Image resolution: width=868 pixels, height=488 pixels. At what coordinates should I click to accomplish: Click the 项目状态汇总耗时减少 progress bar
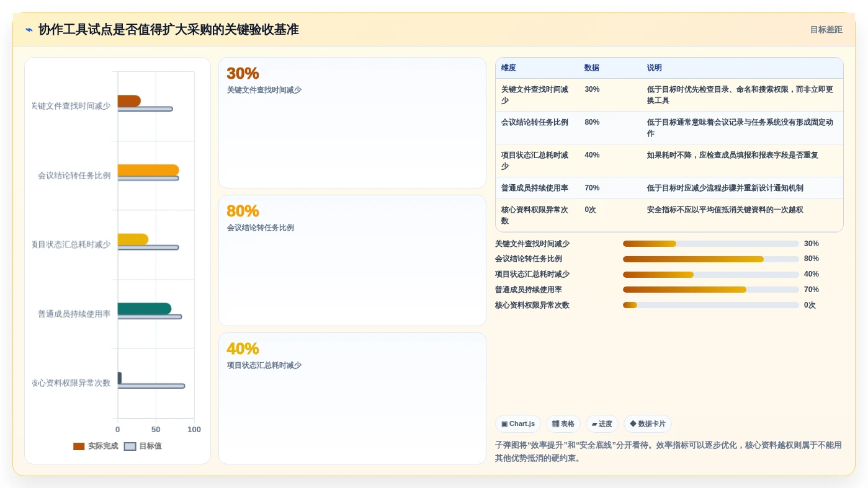[711, 275]
